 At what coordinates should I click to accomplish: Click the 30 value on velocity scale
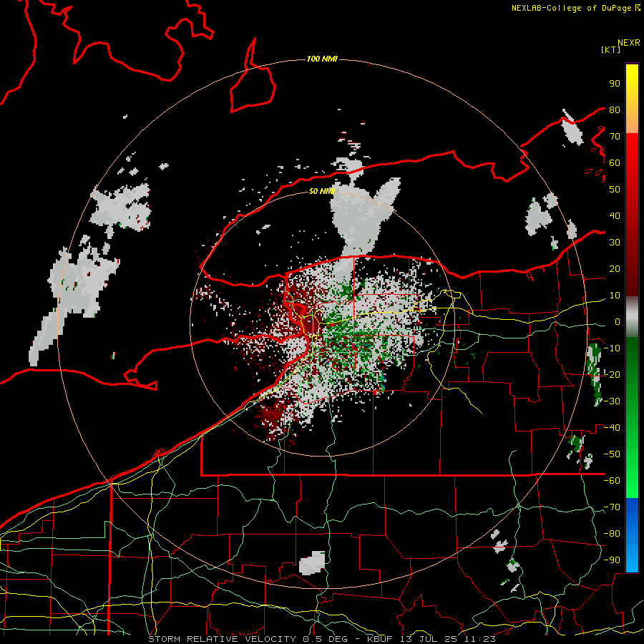tap(615, 243)
